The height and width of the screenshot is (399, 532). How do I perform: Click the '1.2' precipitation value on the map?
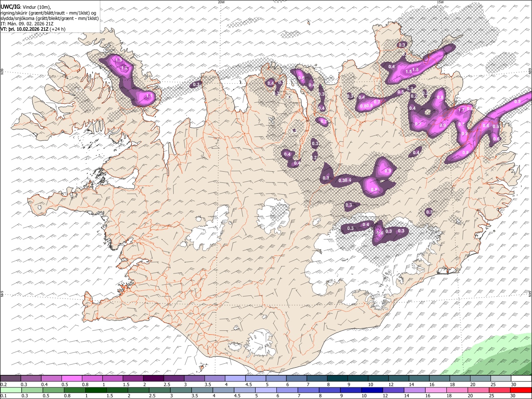tap(124, 68)
